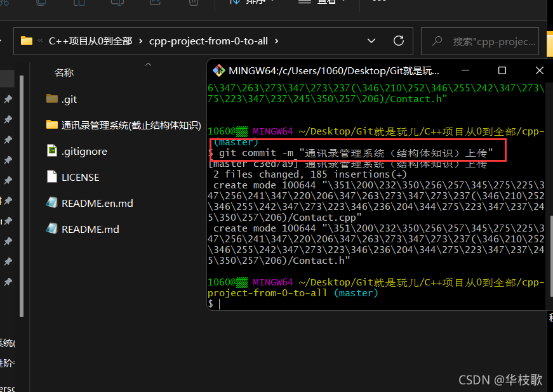Click the Git Bash logo in the terminal title bar
553x392 pixels.
218,70
